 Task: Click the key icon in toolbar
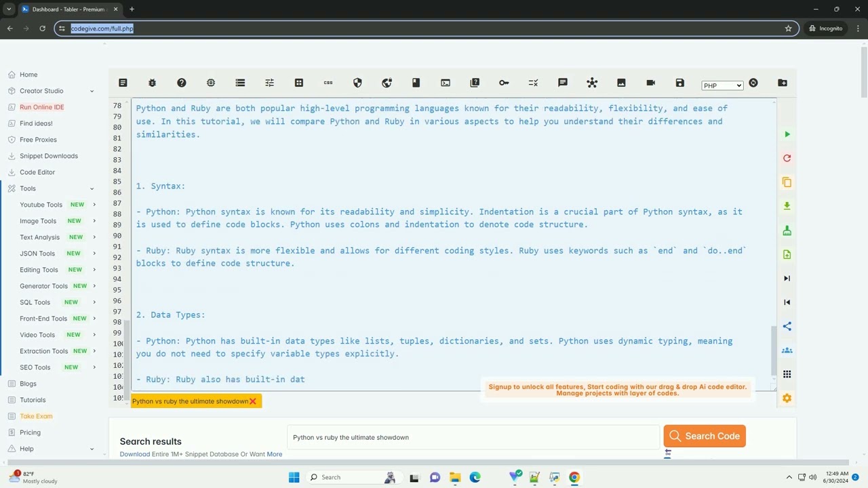[x=504, y=83]
